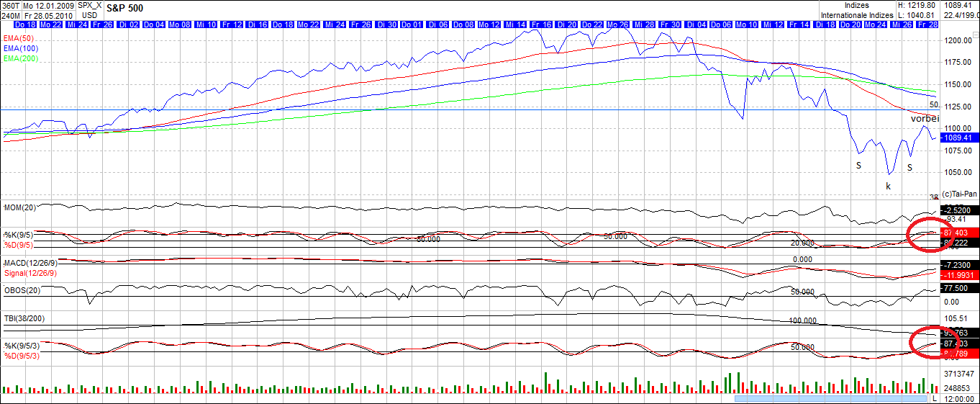Click the Fr 14 date marker
The image size is (980, 404).
point(799,24)
